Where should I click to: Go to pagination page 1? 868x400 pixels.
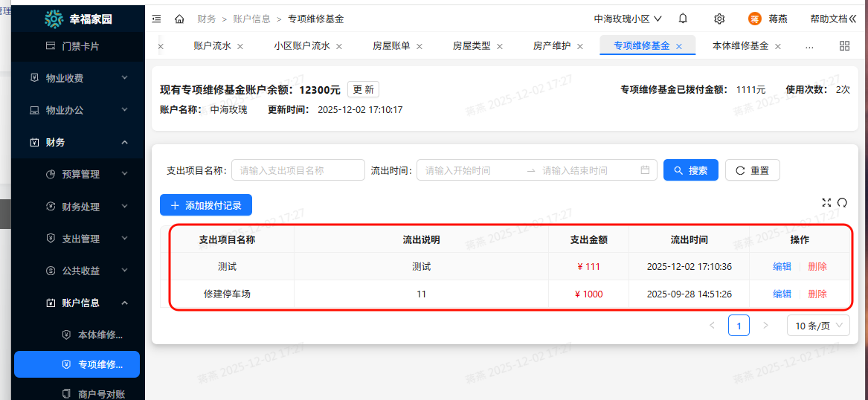tap(739, 326)
